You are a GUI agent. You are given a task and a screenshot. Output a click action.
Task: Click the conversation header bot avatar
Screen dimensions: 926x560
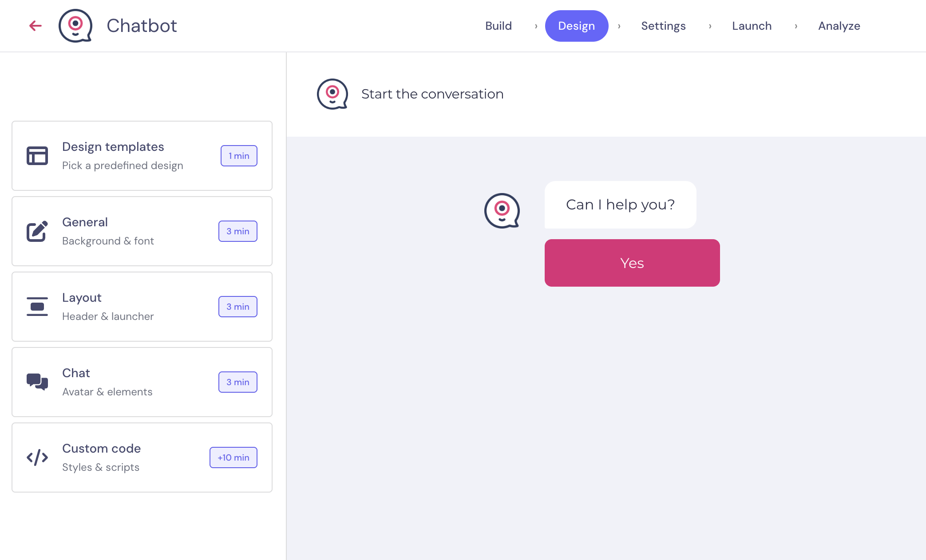[x=332, y=94]
